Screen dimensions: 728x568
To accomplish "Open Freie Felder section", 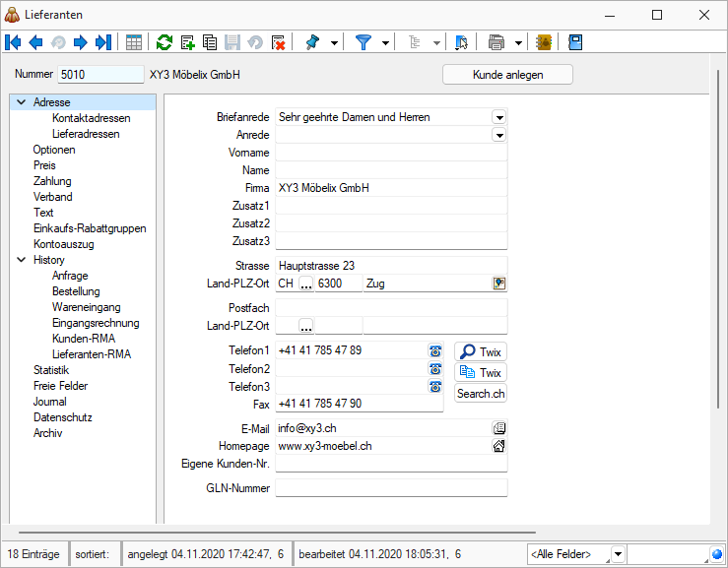I will pos(60,386).
